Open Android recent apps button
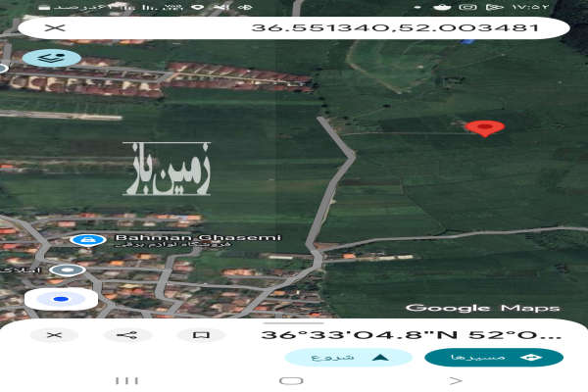 [126, 381]
